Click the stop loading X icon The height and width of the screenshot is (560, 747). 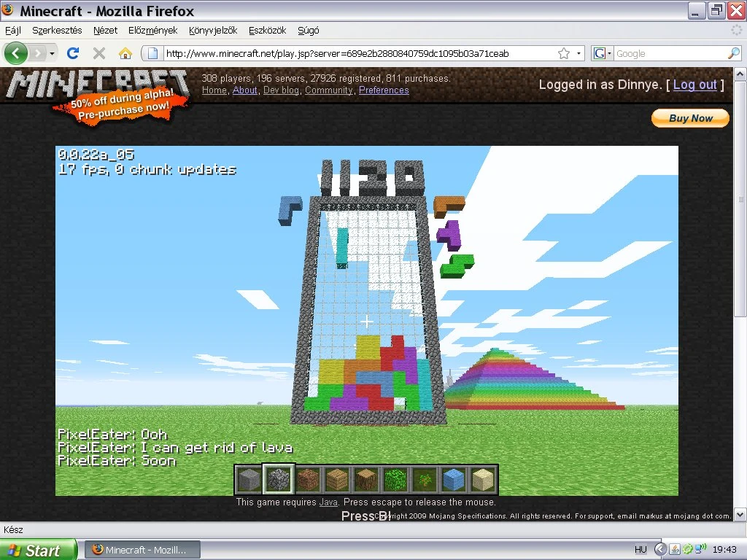(x=99, y=53)
